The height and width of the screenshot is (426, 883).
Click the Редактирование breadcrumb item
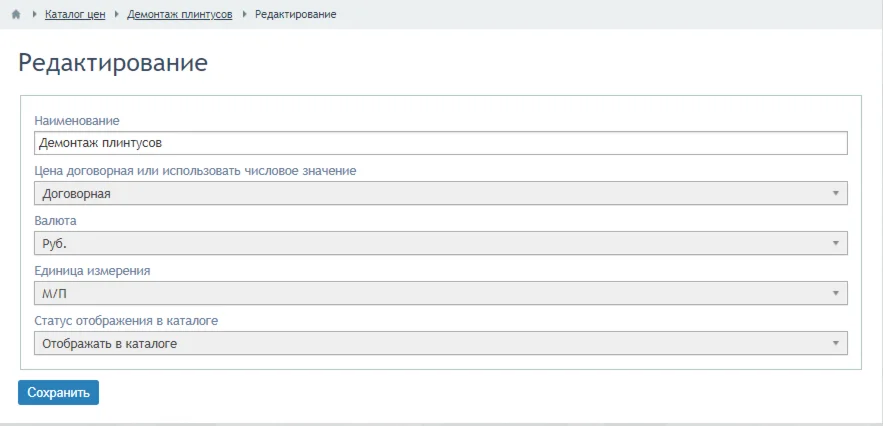295,15
